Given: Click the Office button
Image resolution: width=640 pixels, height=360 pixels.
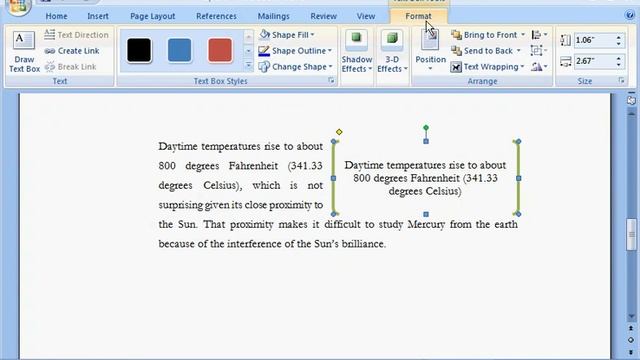Looking at the screenshot, I should 18,6.
